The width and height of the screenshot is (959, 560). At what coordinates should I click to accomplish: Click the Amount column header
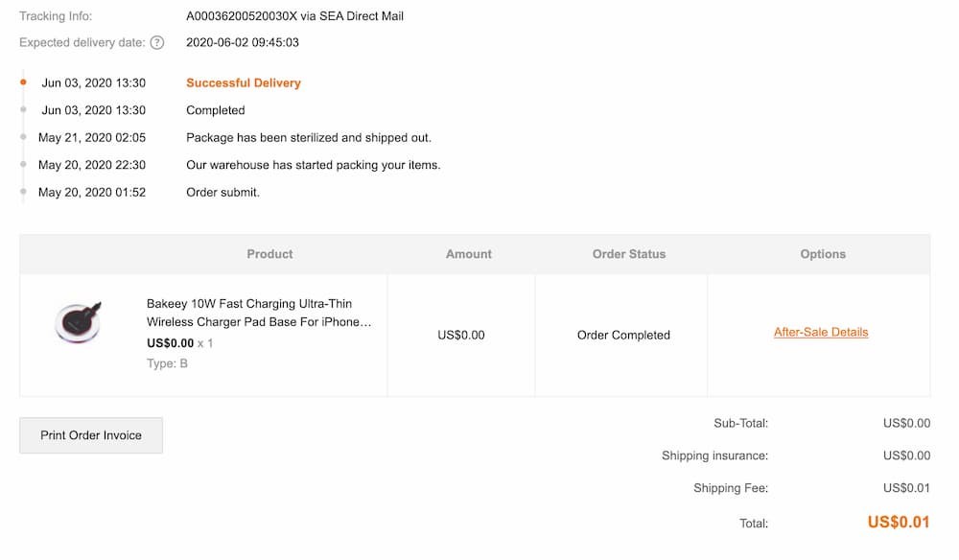pos(469,254)
